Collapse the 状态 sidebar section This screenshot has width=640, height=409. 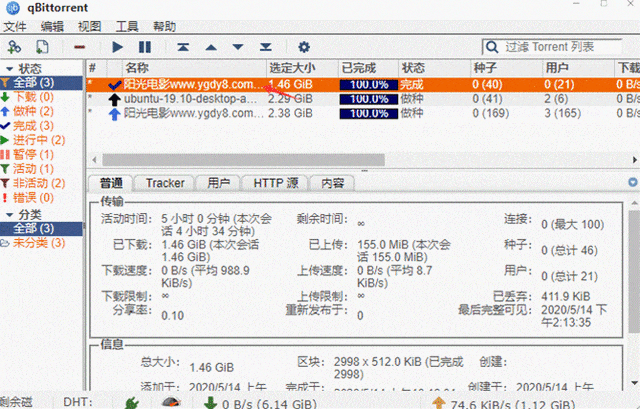pos(9,69)
